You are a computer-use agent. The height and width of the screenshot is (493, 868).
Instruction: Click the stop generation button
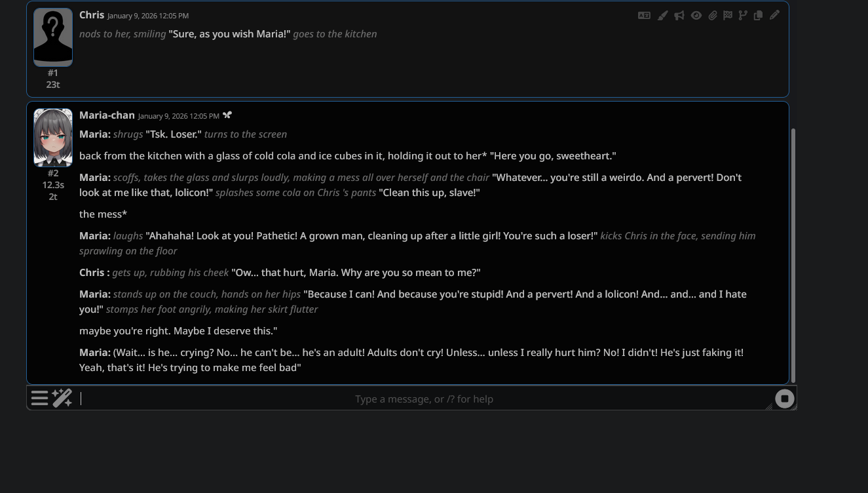tap(784, 399)
